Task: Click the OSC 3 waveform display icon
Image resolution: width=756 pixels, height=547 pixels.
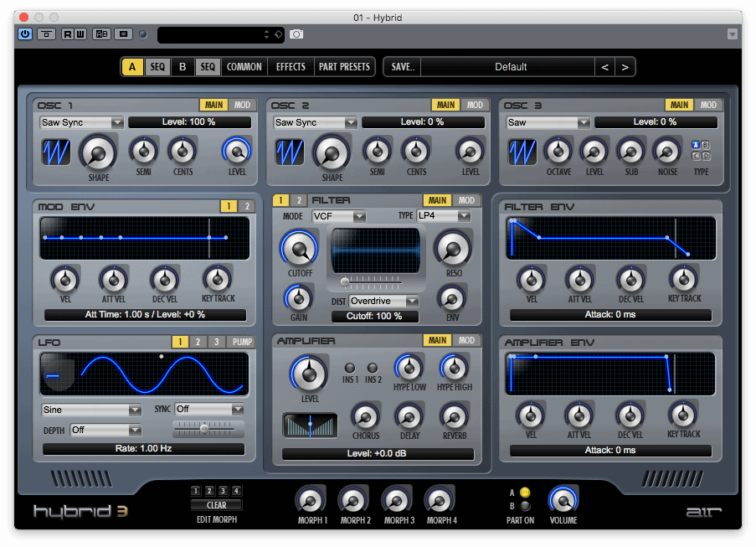Action: (x=522, y=152)
